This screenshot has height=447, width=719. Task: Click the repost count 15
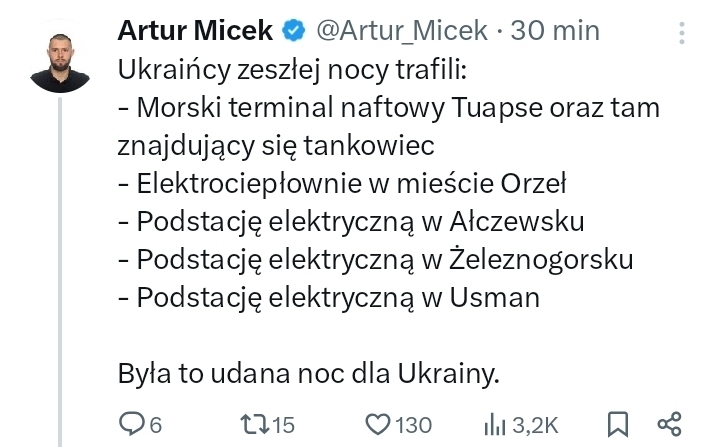[284, 426]
